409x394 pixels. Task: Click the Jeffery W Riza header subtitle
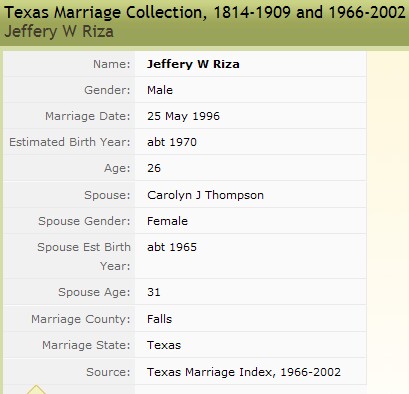point(59,32)
